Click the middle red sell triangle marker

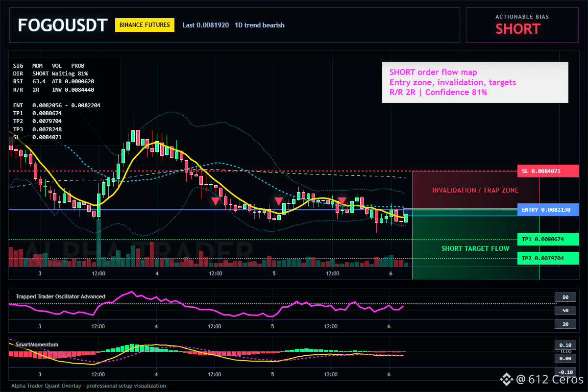tap(278, 201)
